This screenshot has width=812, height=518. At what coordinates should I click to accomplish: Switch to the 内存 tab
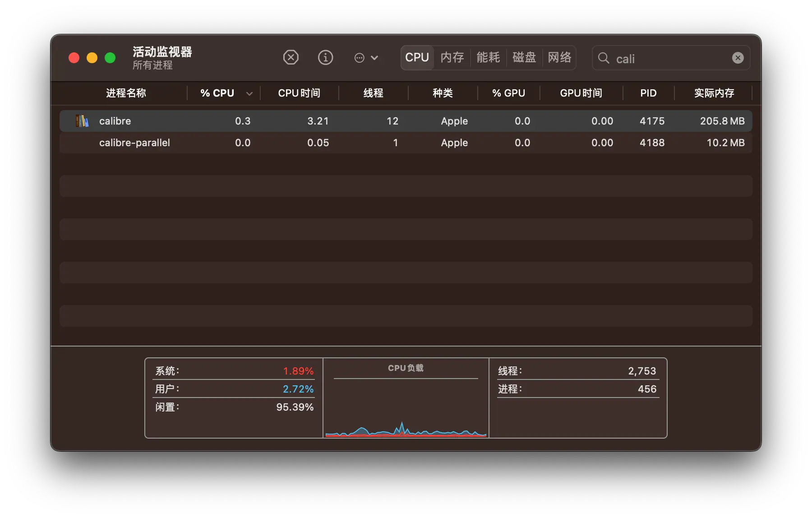tap(452, 58)
